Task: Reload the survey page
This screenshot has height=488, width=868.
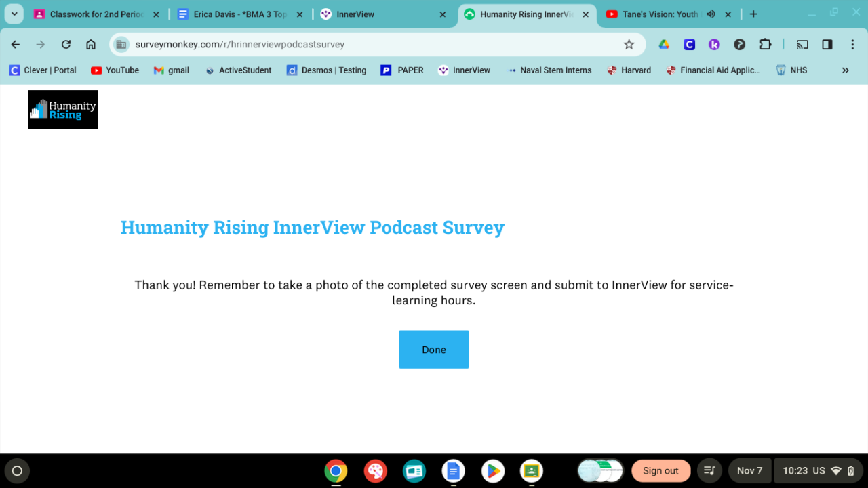Action: (66, 45)
